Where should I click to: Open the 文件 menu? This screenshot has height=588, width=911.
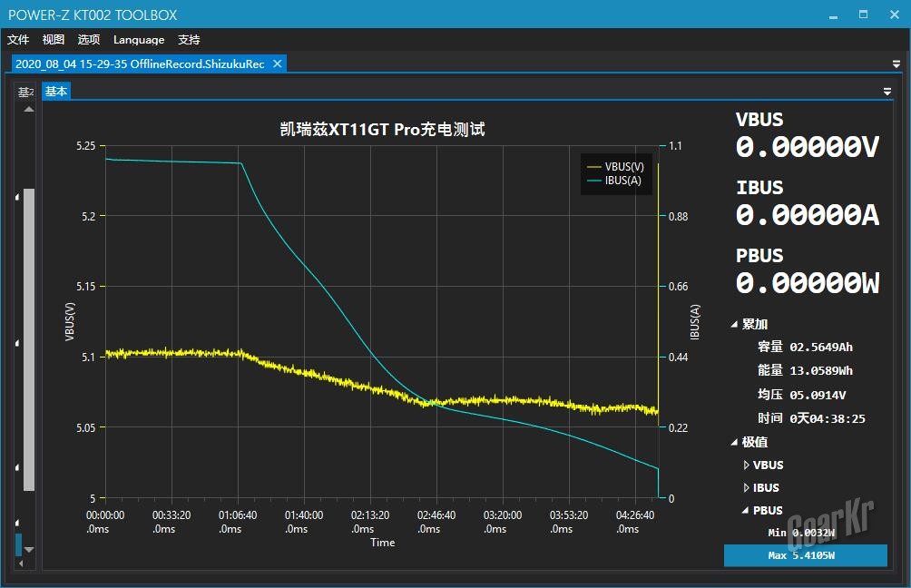(x=18, y=40)
